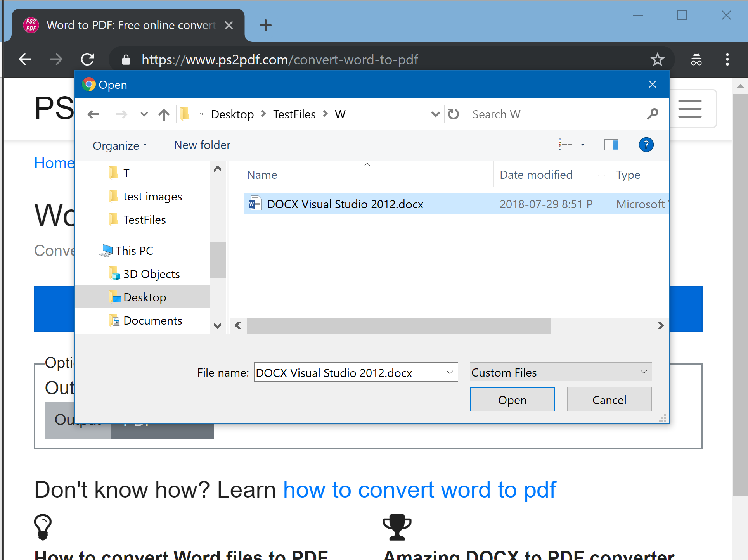Click the search magnifier icon in dialog
The height and width of the screenshot is (560, 748).
[x=653, y=114]
